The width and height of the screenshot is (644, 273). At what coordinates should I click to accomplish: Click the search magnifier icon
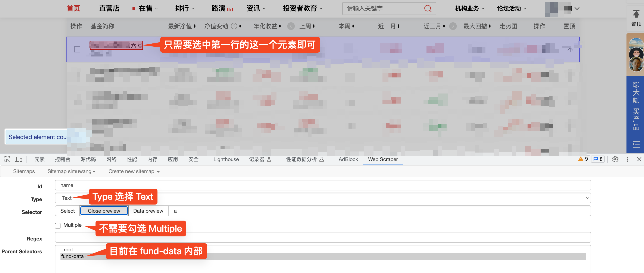pyautogui.click(x=428, y=9)
